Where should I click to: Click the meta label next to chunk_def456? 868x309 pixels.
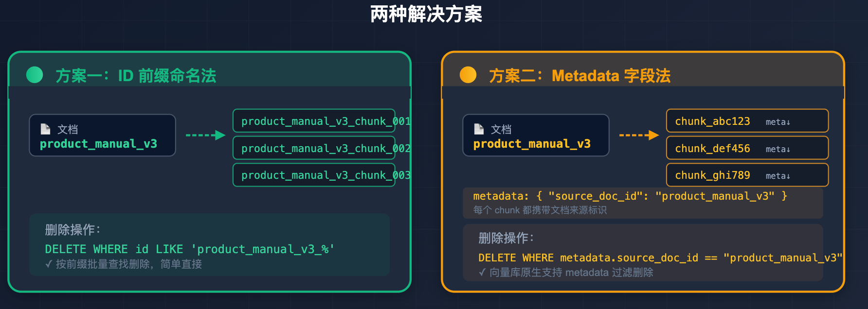(778, 149)
